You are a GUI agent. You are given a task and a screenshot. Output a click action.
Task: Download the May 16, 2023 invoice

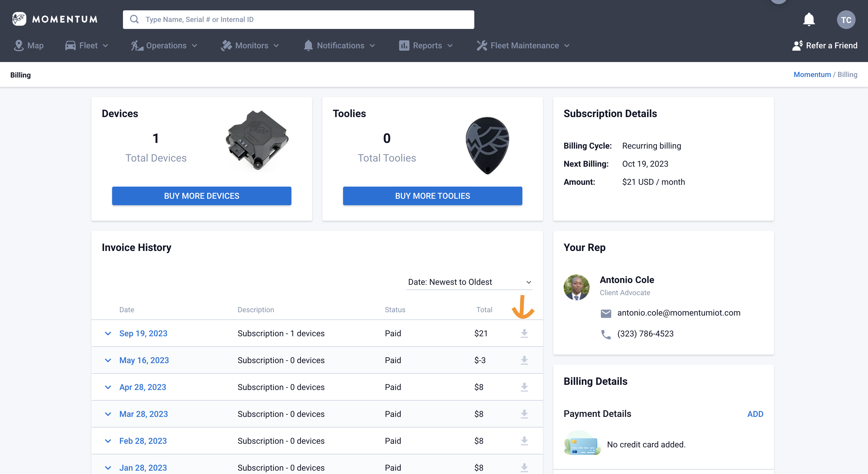524,360
